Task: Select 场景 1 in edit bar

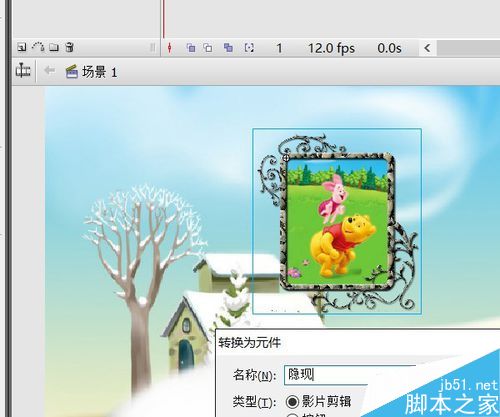Action: pyautogui.click(x=91, y=72)
